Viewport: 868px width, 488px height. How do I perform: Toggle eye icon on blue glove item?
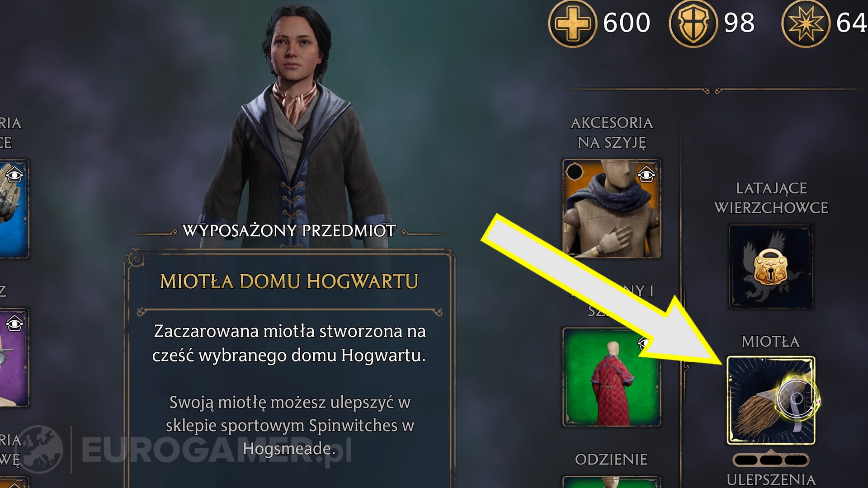click(x=15, y=174)
